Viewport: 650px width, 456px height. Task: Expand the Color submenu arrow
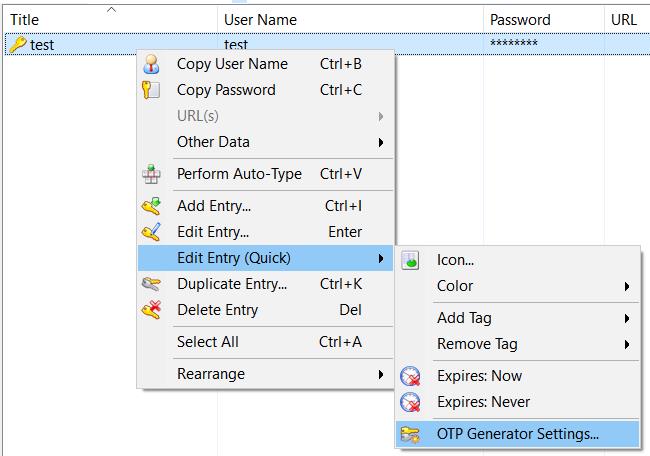click(x=627, y=286)
